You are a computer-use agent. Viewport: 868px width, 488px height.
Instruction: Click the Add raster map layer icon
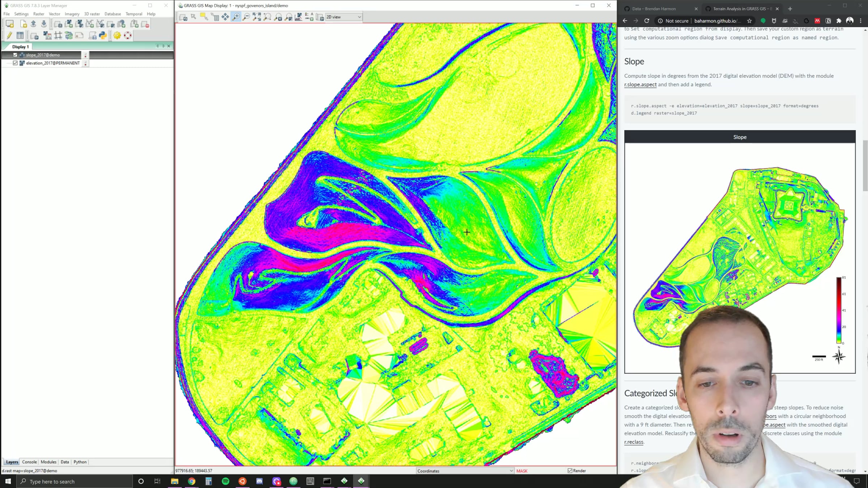click(x=69, y=24)
